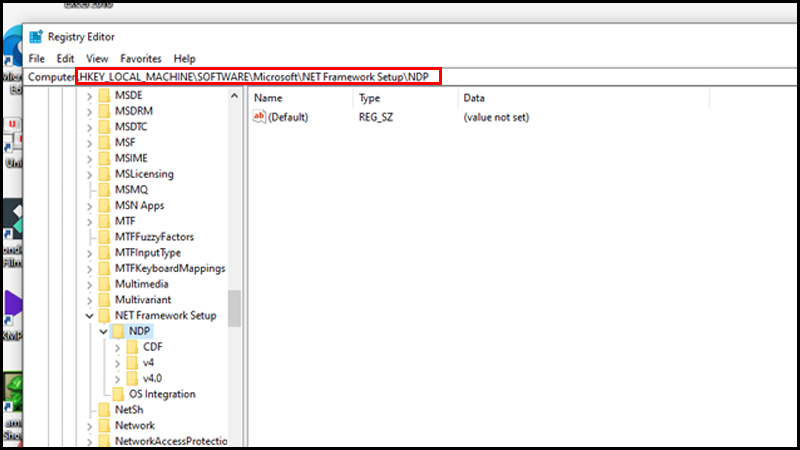
Task: Open the File menu
Action: click(36, 59)
